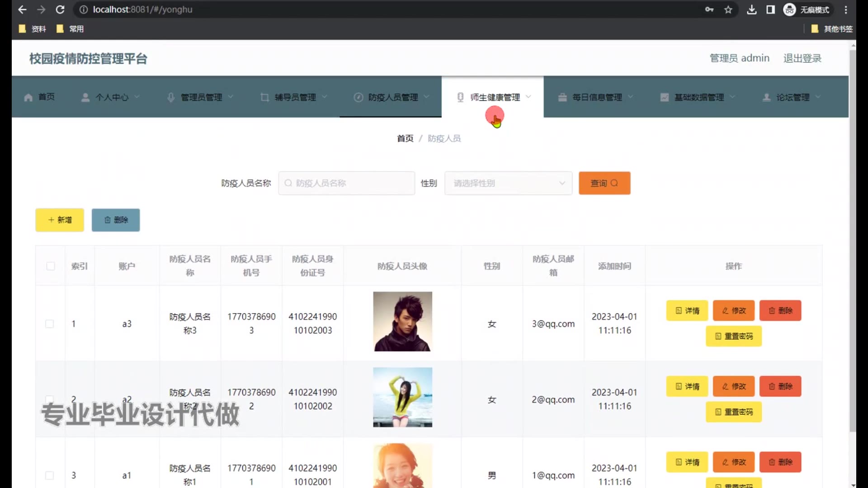
Task: Click the 防疫人员名称 search input field
Action: point(347,183)
